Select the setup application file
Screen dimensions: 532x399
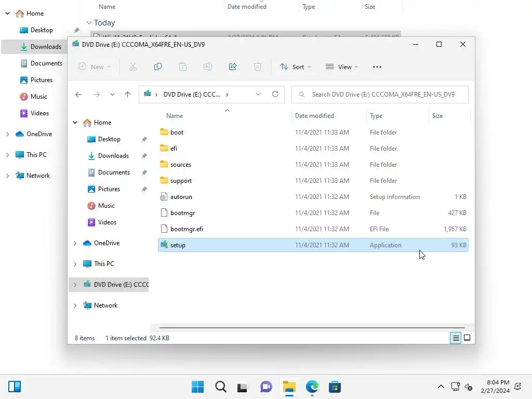[x=313, y=245]
